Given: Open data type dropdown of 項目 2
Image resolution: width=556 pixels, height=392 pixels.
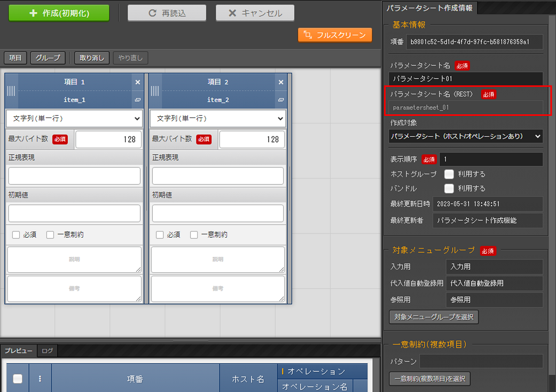Looking at the screenshot, I should (218, 119).
